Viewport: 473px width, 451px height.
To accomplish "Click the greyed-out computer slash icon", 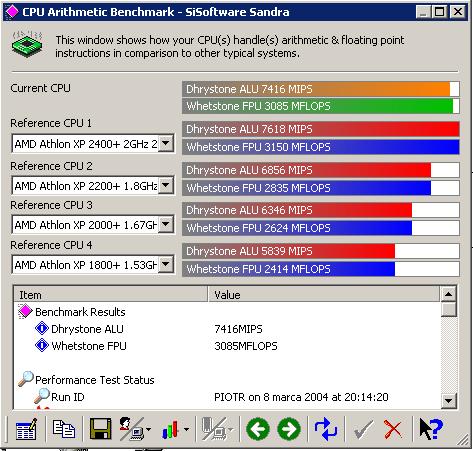I will tap(214, 429).
